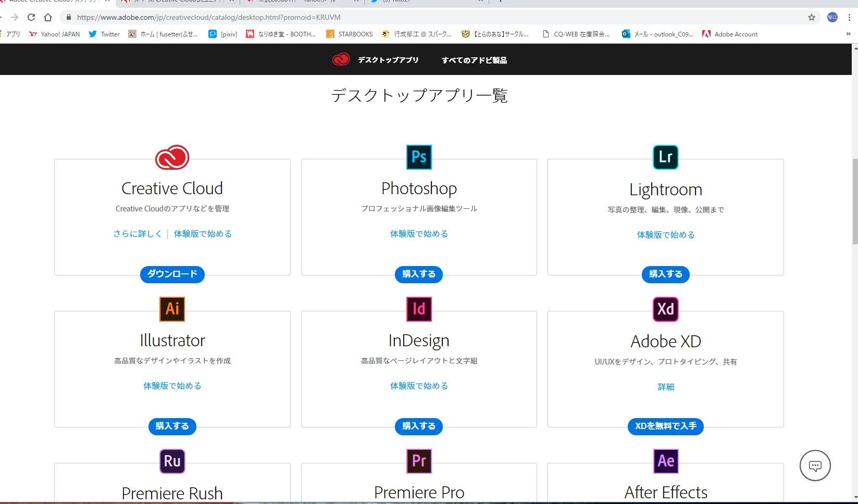
Task: Click the Illustrator Ai icon
Action: point(172,309)
